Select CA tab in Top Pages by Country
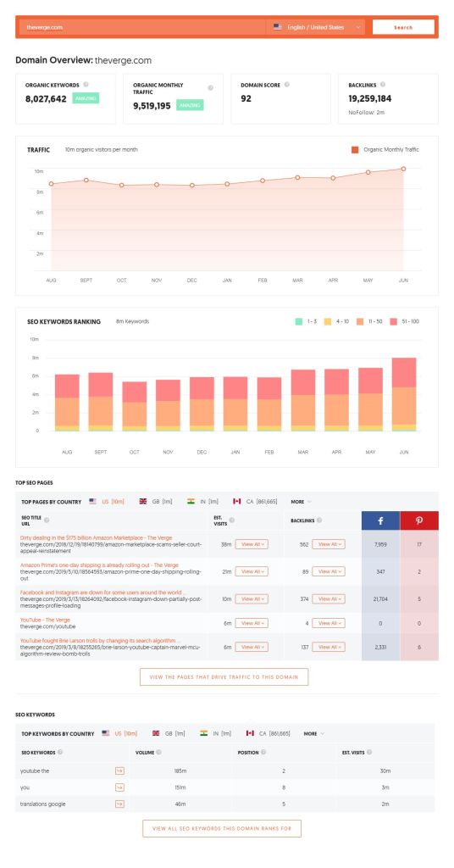 click(x=255, y=502)
